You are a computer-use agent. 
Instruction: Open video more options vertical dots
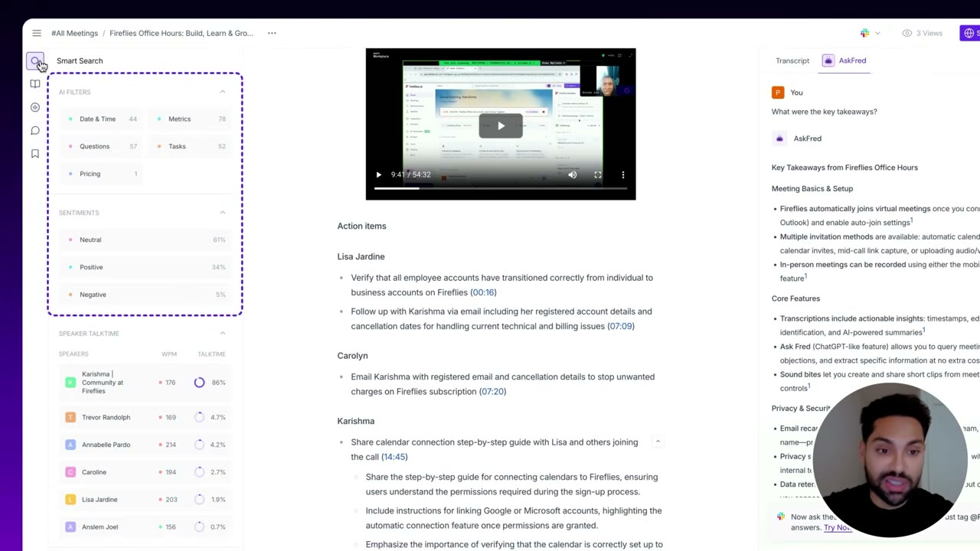pyautogui.click(x=623, y=174)
